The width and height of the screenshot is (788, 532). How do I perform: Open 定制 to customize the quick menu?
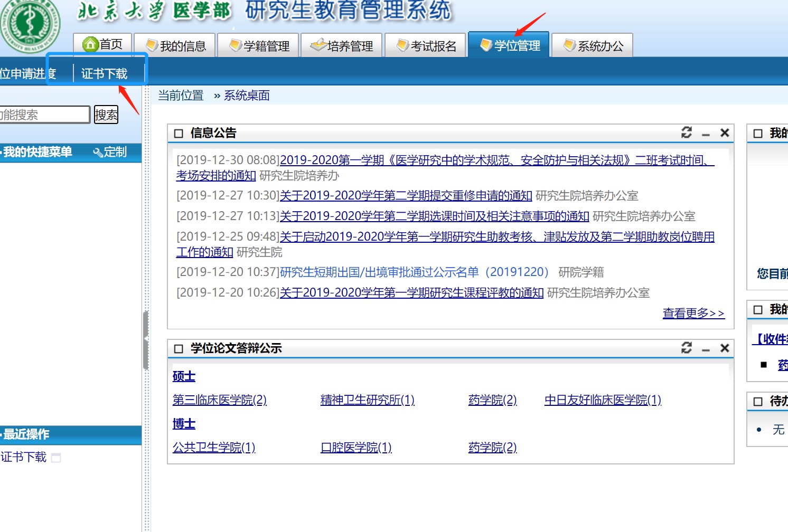(x=115, y=152)
